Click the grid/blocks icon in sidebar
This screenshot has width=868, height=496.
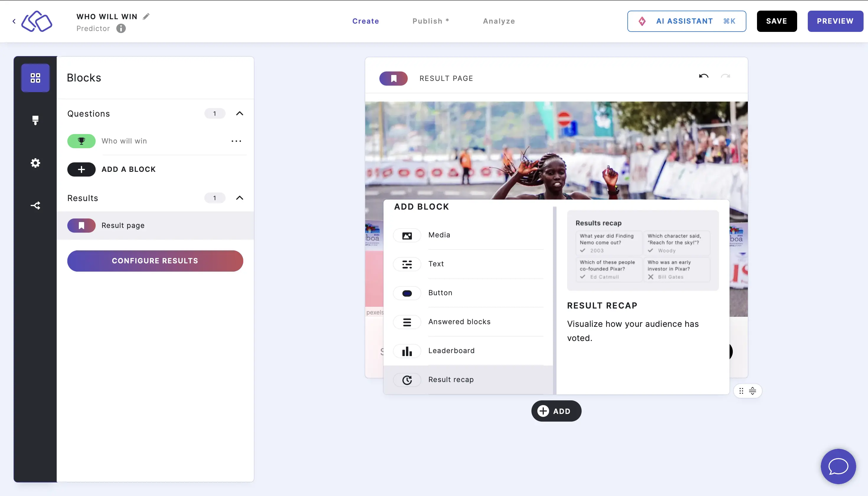click(35, 77)
